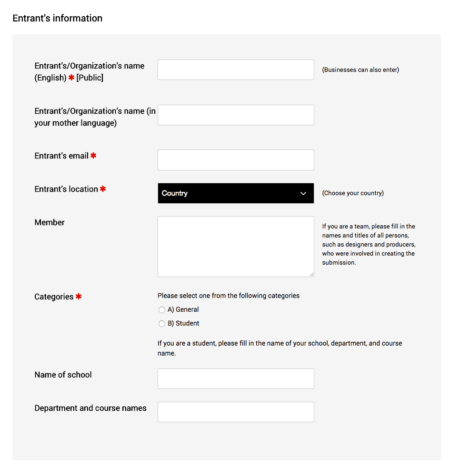Click the Member textarea resize handle
This screenshot has height=476, width=450.
312,275
